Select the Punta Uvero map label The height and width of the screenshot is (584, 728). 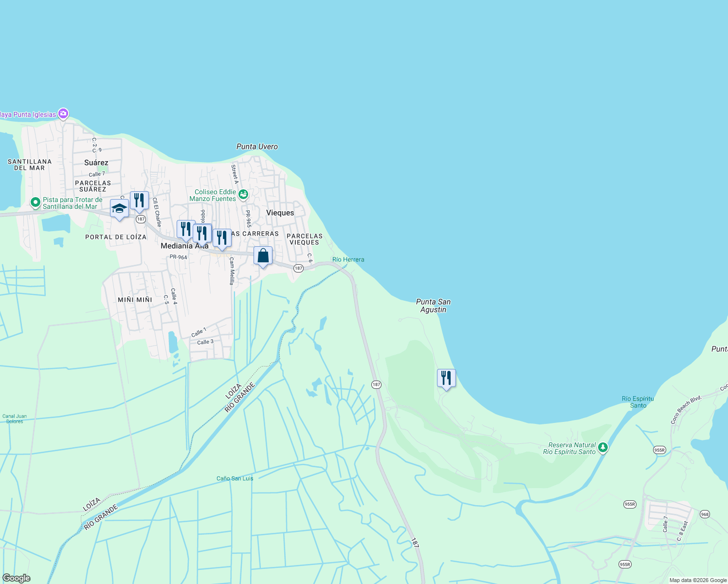(x=257, y=146)
